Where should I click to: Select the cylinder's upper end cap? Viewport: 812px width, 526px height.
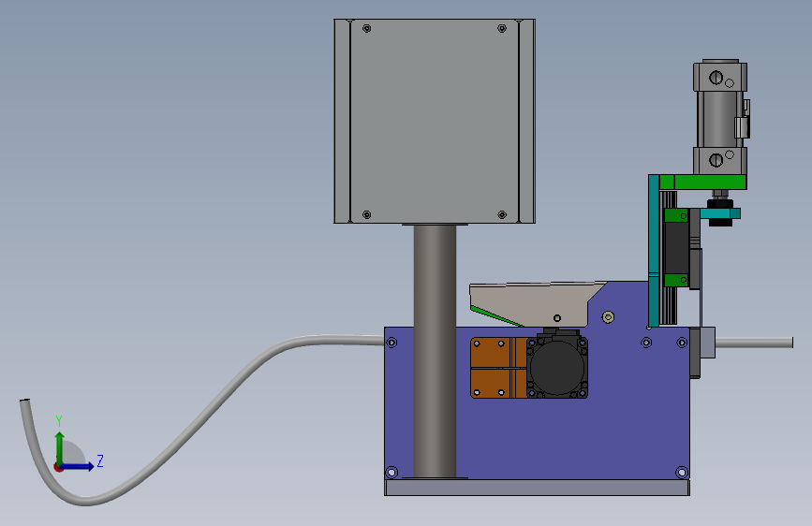click(720, 77)
